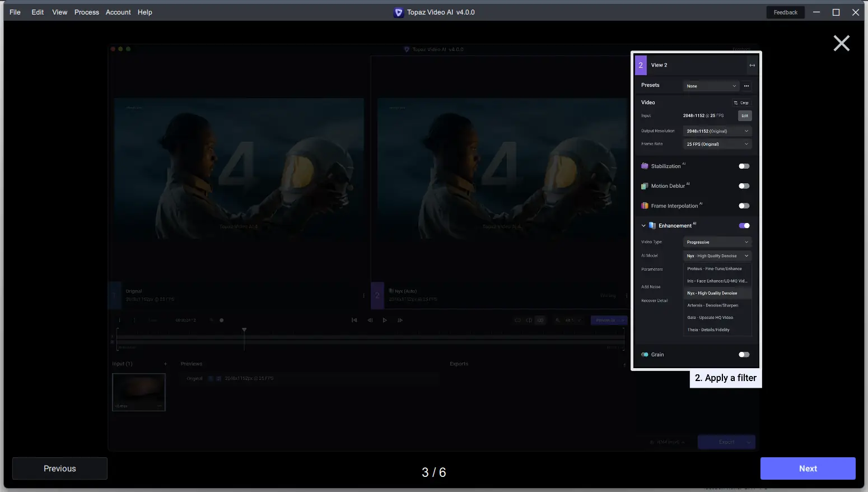Close the AI Model dropdown showing Nyx
The image size is (868, 492).
tap(717, 256)
